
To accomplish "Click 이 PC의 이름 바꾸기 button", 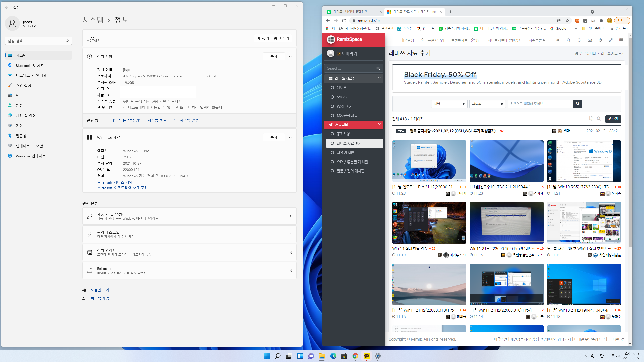I will pyautogui.click(x=273, y=38).
